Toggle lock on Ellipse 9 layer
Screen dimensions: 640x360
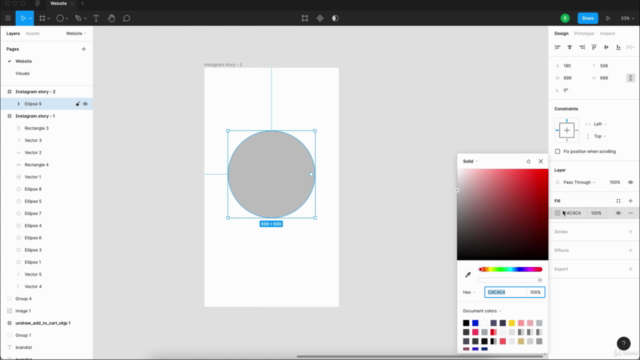click(78, 104)
